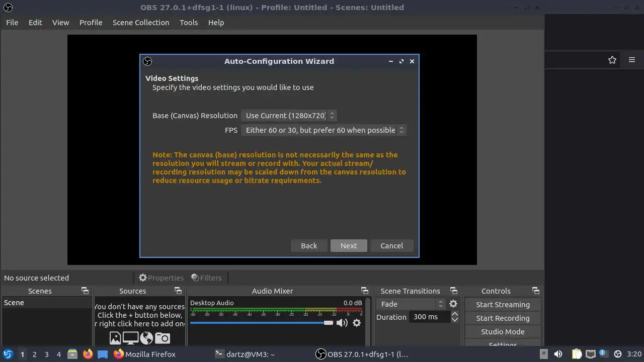This screenshot has height=362, width=644.
Task: Click the network icon in the system tray
Action: coord(591,354)
